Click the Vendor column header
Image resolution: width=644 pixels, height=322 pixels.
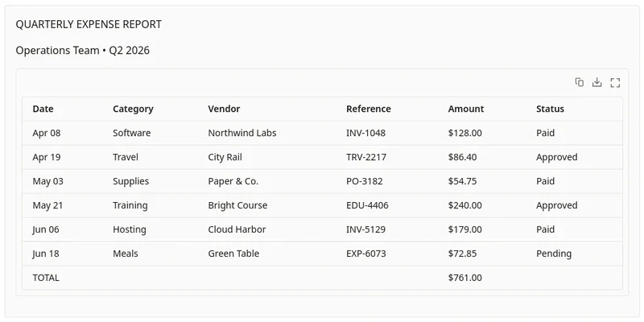tap(224, 109)
